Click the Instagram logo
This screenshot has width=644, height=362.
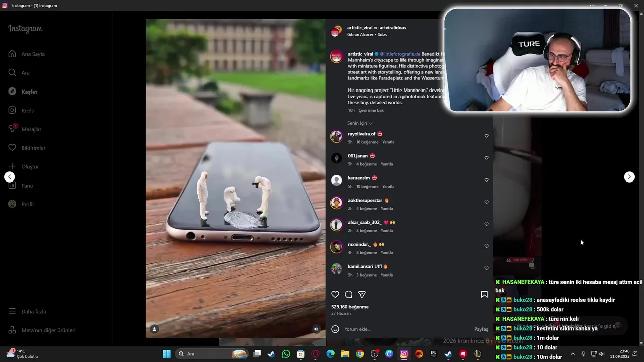[25, 29]
